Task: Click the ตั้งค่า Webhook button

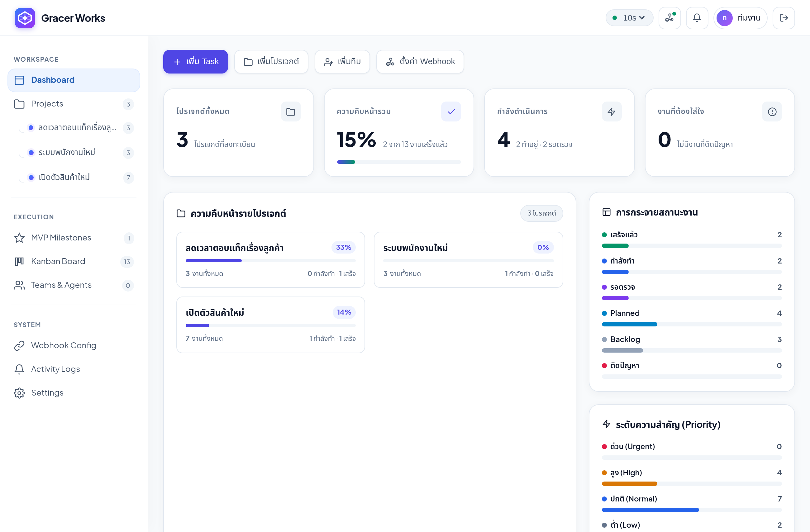Action: (x=420, y=62)
